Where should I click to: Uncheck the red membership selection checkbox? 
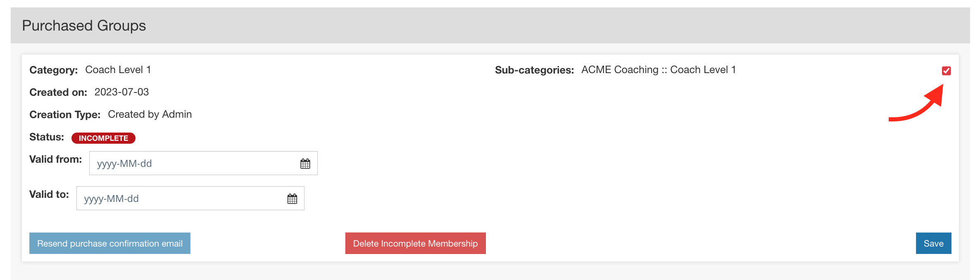pos(946,71)
